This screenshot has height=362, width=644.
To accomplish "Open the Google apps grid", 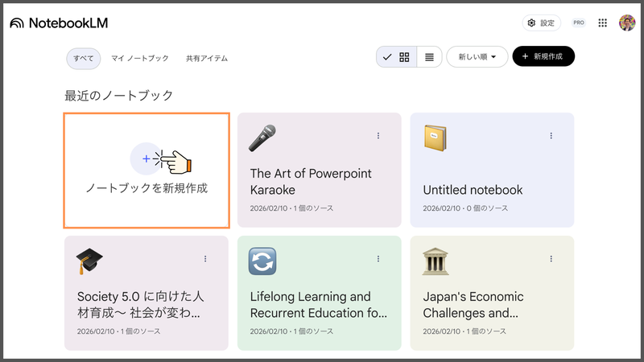I will tap(602, 23).
